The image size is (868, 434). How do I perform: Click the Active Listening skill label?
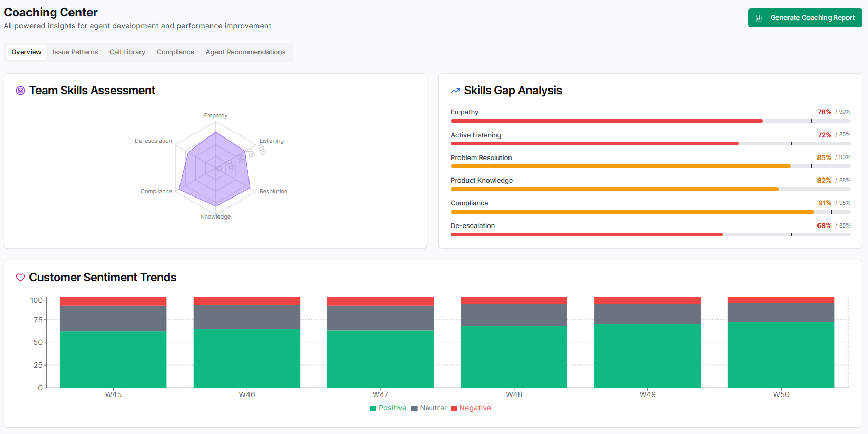coord(476,135)
